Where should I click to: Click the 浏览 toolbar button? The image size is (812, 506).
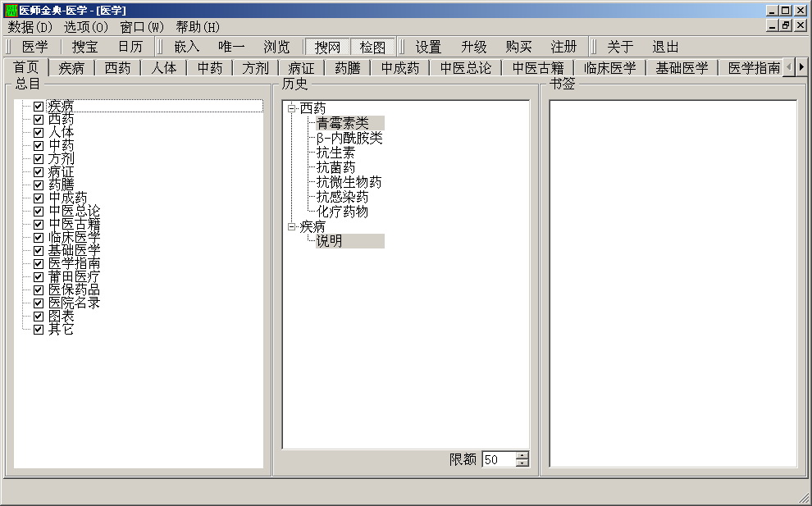click(276, 47)
